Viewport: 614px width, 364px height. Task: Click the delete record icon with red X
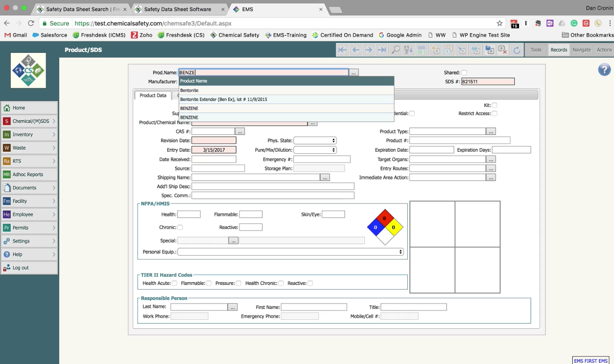point(503,50)
